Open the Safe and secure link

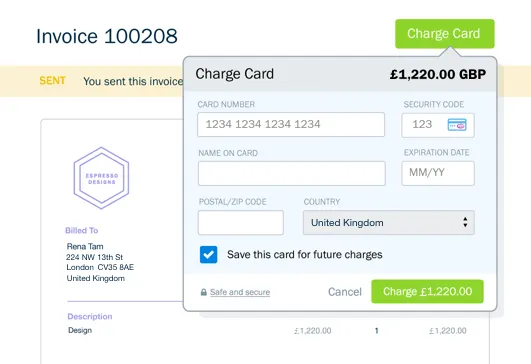240,292
